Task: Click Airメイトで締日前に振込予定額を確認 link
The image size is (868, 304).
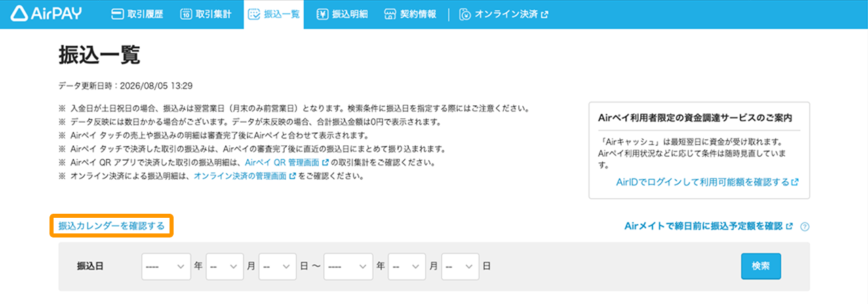Action: 704,226
